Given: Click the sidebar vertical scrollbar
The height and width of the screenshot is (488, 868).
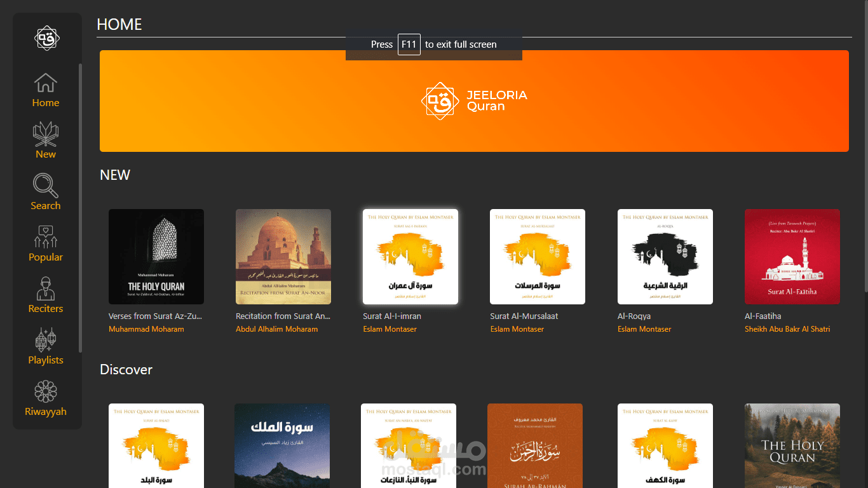Looking at the screenshot, I should pos(80,208).
